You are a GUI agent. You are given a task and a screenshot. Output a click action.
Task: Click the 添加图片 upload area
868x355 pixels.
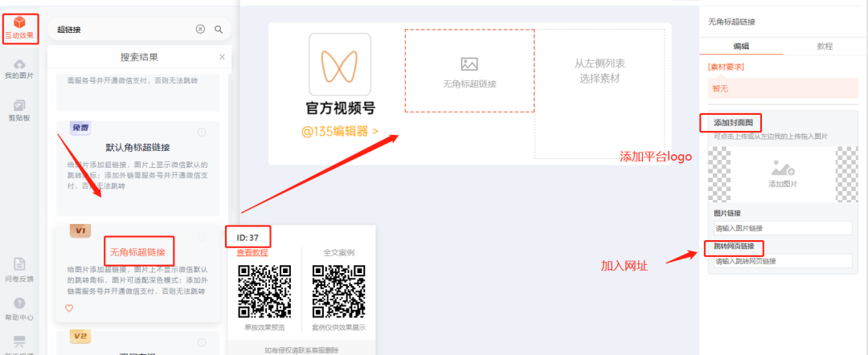click(783, 173)
